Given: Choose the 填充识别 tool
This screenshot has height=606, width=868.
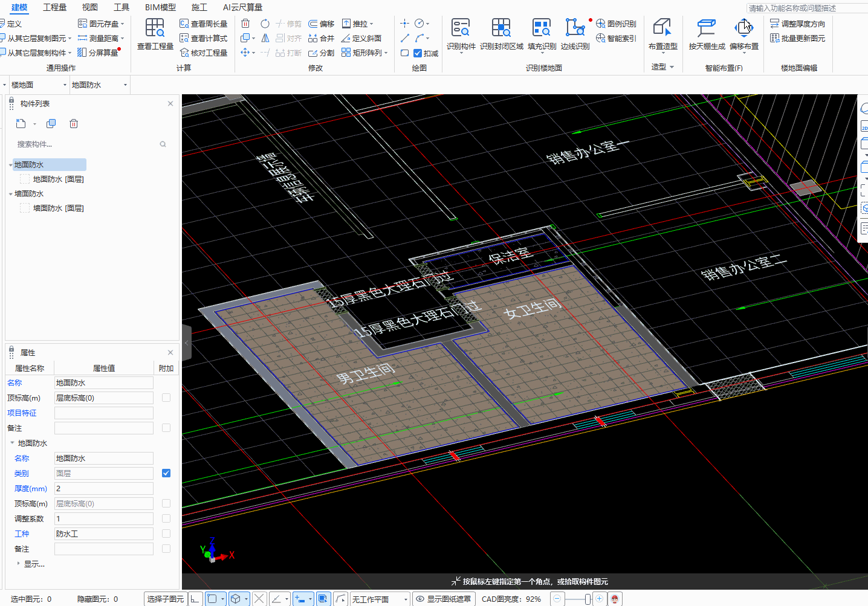Looking at the screenshot, I should point(542,28).
